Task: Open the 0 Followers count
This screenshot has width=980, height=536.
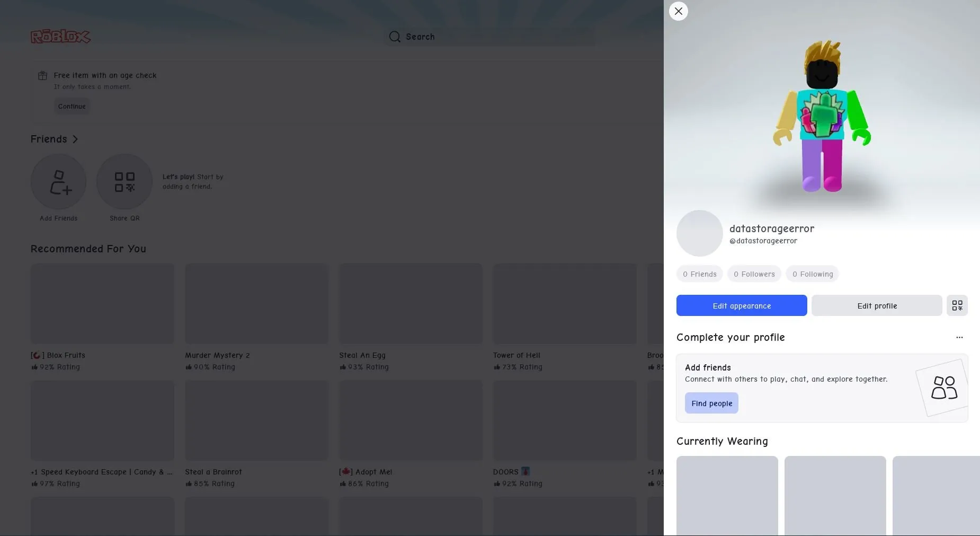Action: 754,274
